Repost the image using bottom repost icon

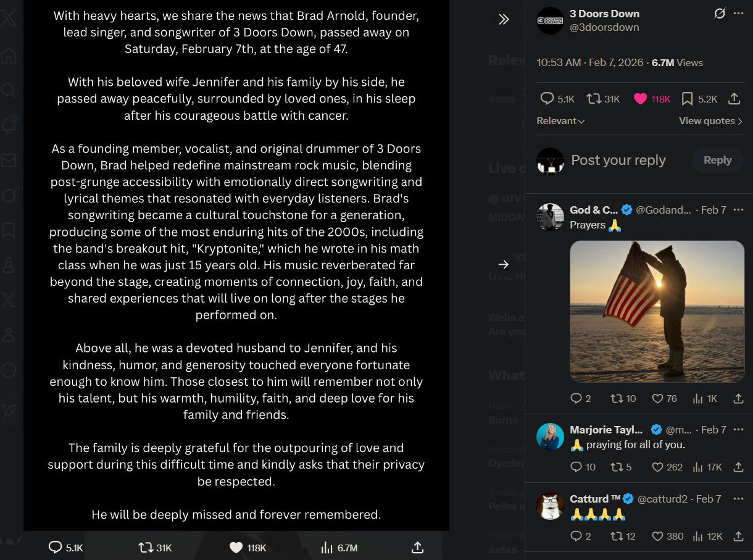pyautogui.click(x=146, y=547)
